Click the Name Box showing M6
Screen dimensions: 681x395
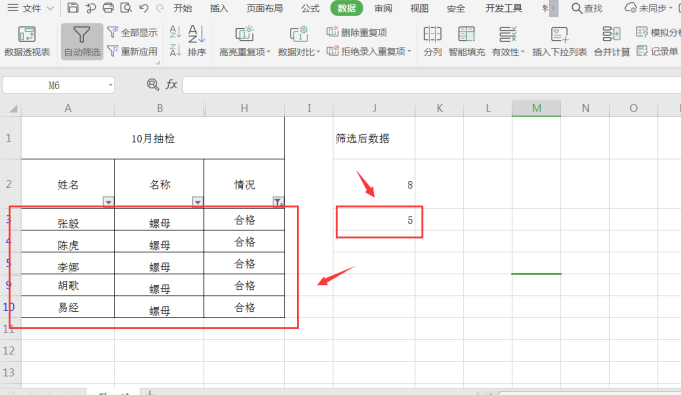pos(54,85)
